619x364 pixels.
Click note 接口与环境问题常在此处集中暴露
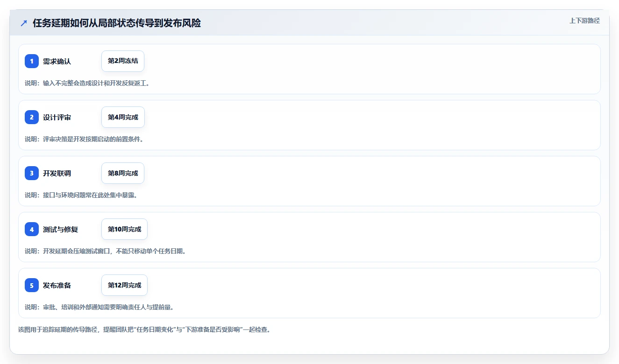click(x=81, y=195)
